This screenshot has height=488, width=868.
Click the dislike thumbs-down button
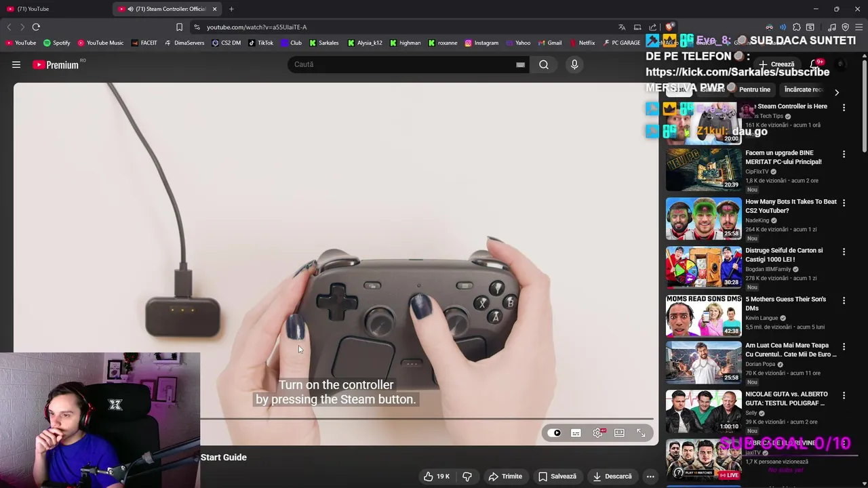(467, 476)
